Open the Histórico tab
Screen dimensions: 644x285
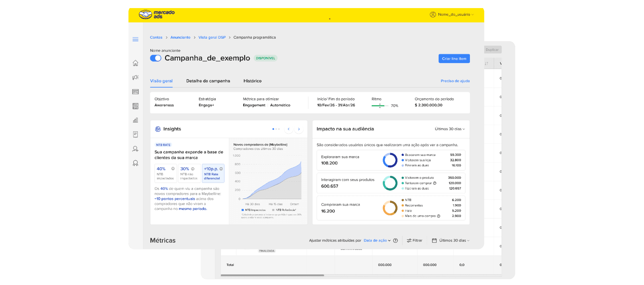pyautogui.click(x=253, y=81)
